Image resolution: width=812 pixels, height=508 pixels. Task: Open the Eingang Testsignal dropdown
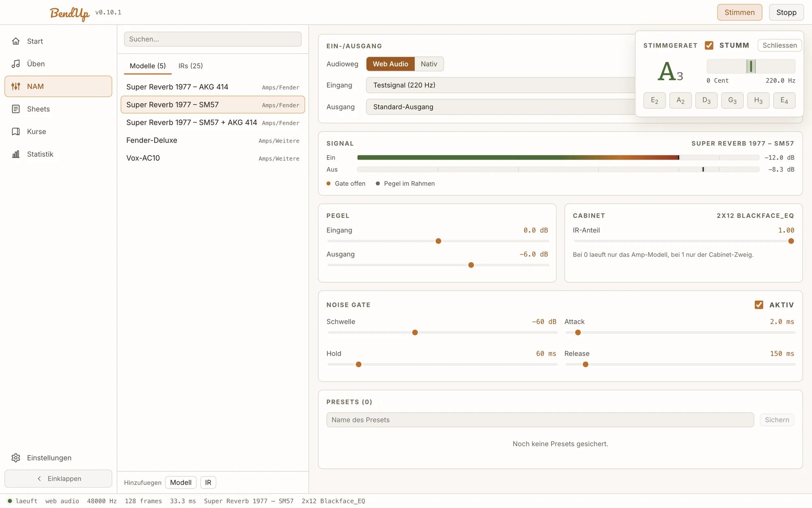click(500, 85)
